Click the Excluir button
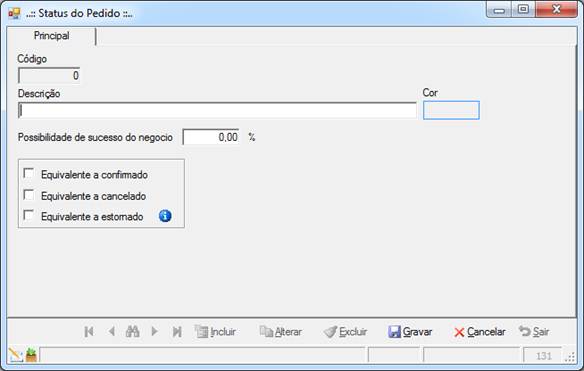The width and height of the screenshot is (584, 371). pyautogui.click(x=345, y=332)
